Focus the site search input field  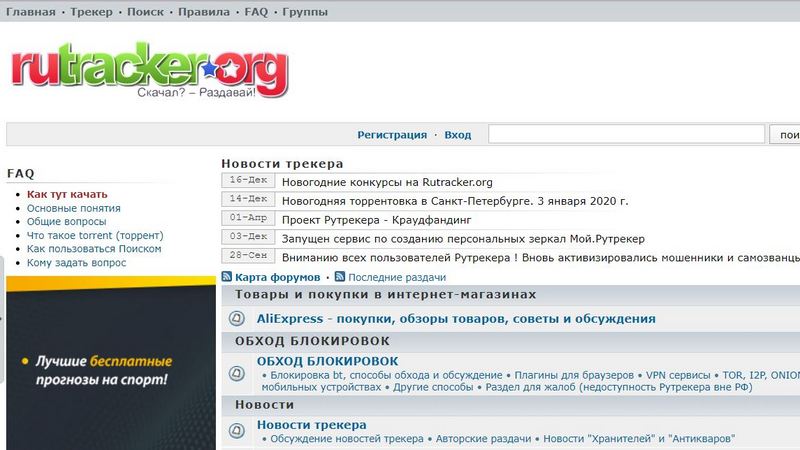627,134
